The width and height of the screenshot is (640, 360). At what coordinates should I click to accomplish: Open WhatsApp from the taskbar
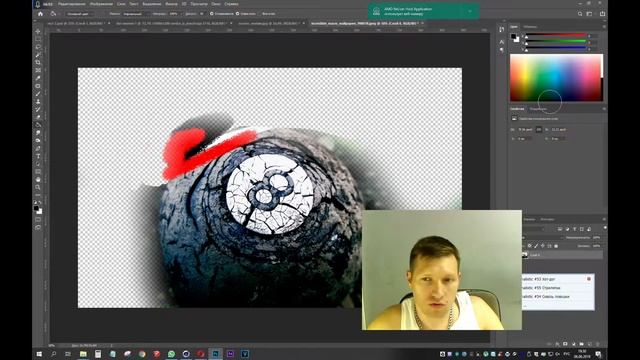pyautogui.click(x=171, y=354)
